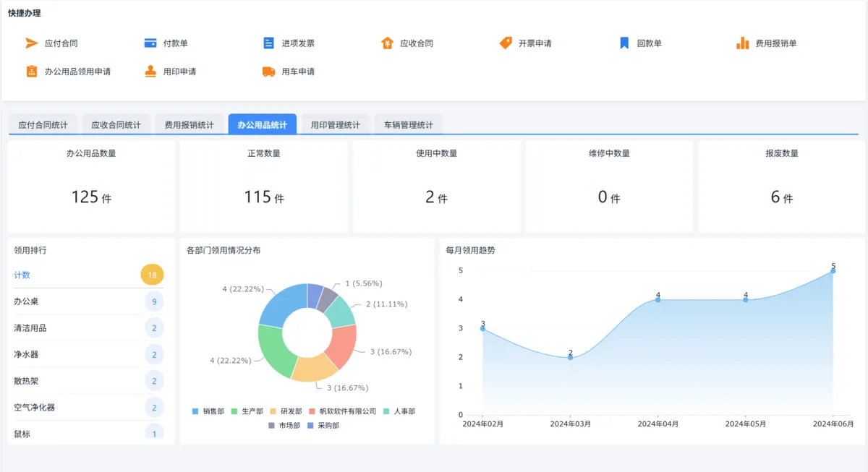The image size is (868, 472).
Task: Click the 办公用品数量 125 件 card
Action: click(x=91, y=186)
